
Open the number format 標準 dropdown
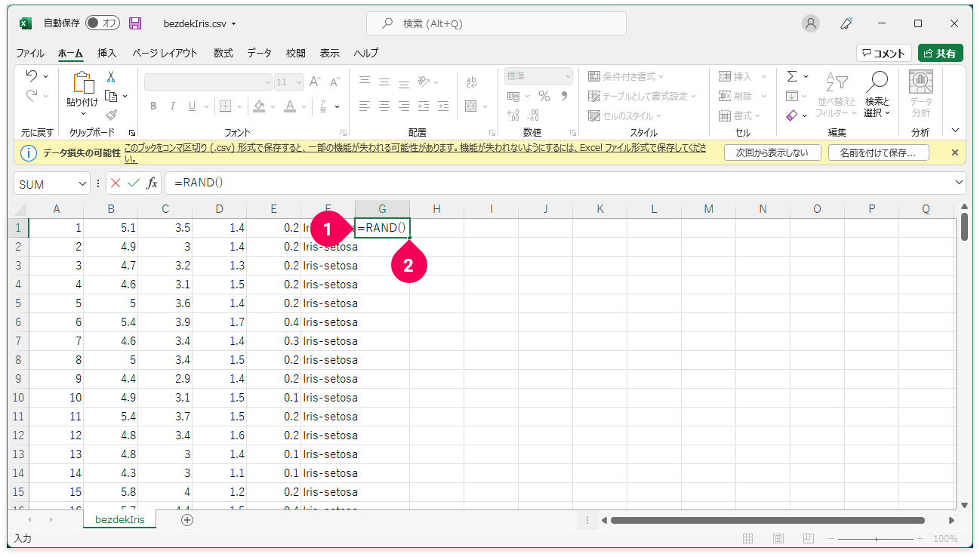pyautogui.click(x=538, y=76)
